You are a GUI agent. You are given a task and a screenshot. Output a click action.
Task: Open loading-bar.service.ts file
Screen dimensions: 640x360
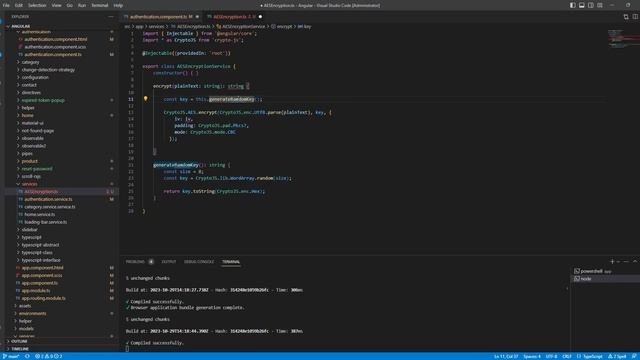(x=45, y=222)
